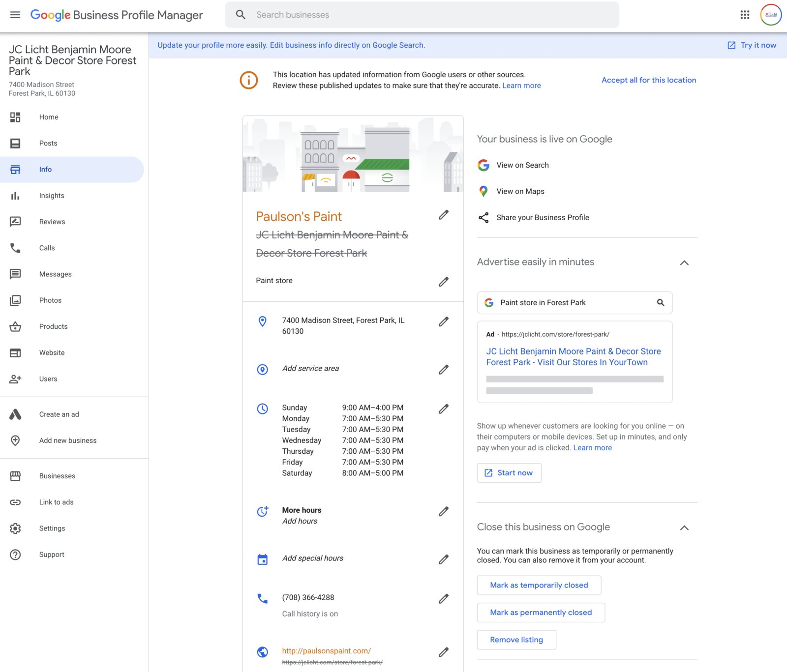Viewport: 787px width, 672px height.
Task: Open the Google apps grid
Action: [745, 15]
